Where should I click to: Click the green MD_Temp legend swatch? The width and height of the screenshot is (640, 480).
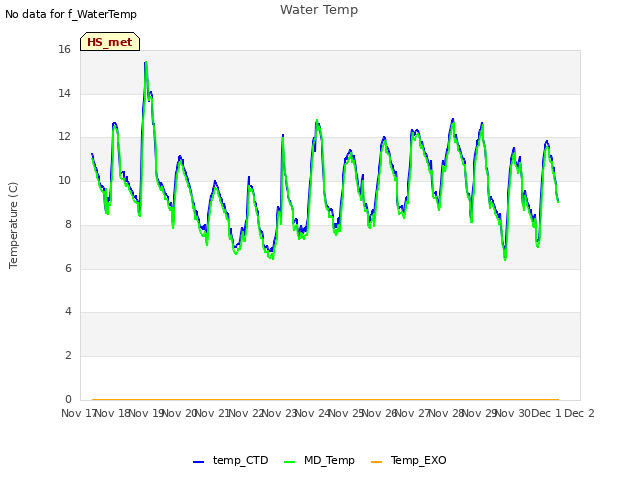pos(289,462)
